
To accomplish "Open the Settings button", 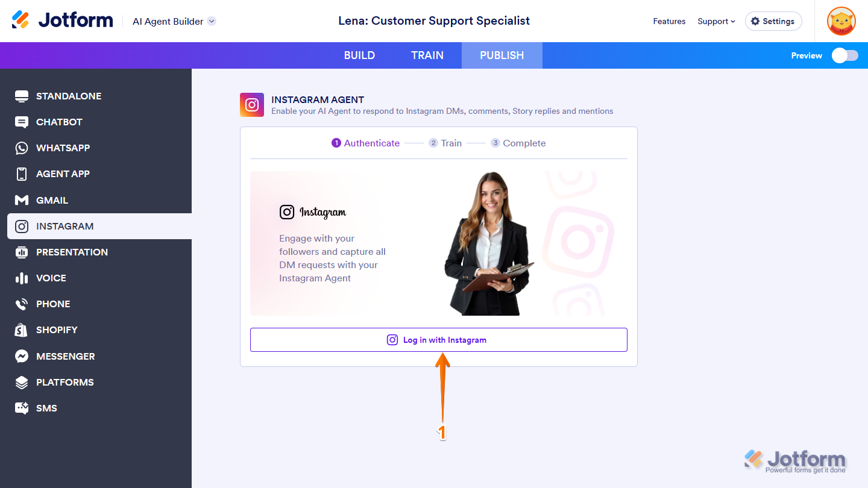I will 773,21.
